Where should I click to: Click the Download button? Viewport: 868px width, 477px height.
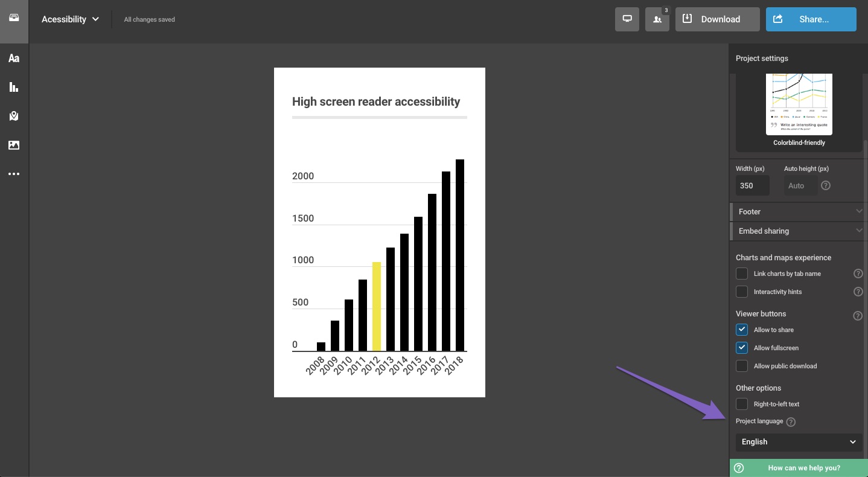pos(717,19)
